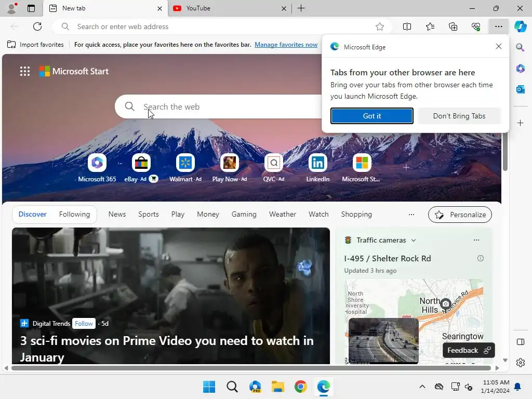
Task: Add app to sidebar plus icon
Action: [520, 123]
